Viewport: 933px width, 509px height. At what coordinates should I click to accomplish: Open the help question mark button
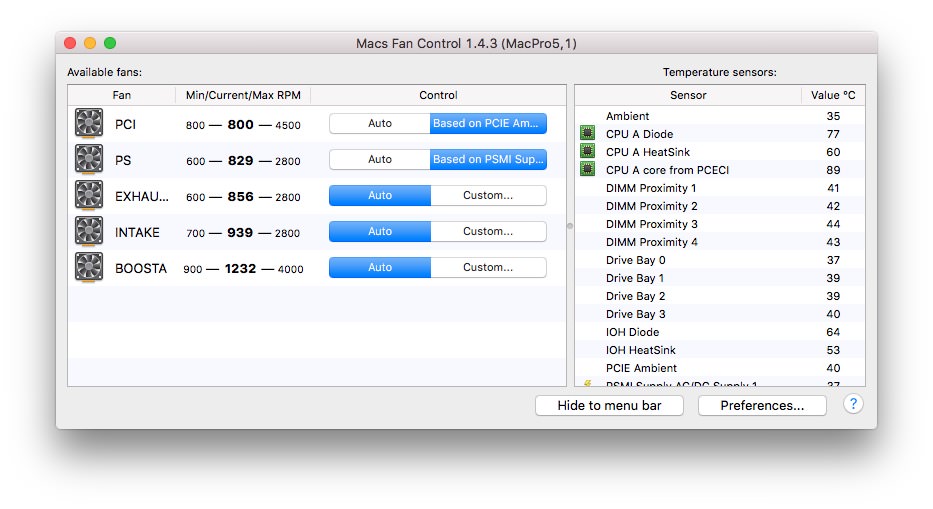pyautogui.click(x=853, y=404)
